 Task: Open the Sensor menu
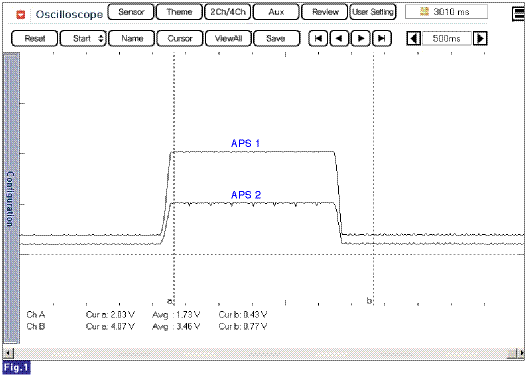[x=131, y=12]
